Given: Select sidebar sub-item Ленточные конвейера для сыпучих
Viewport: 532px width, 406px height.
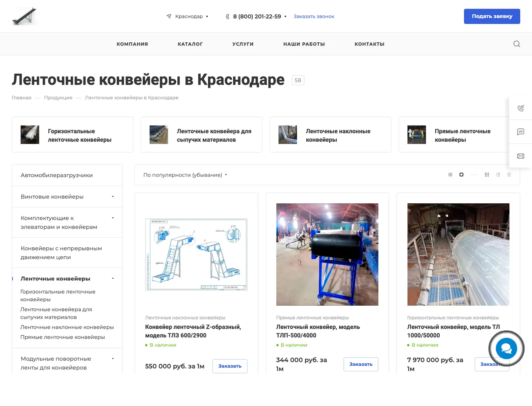Looking at the screenshot, I should tap(56, 313).
